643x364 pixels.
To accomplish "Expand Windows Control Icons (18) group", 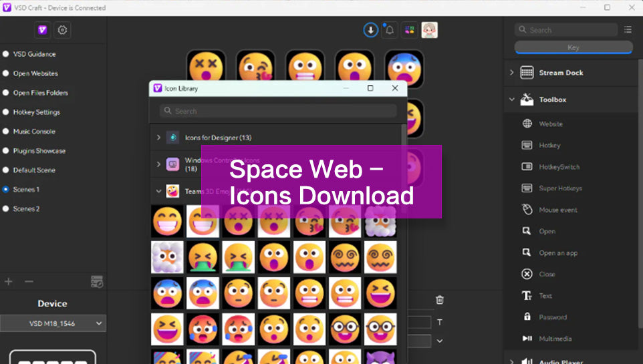I will [158, 164].
